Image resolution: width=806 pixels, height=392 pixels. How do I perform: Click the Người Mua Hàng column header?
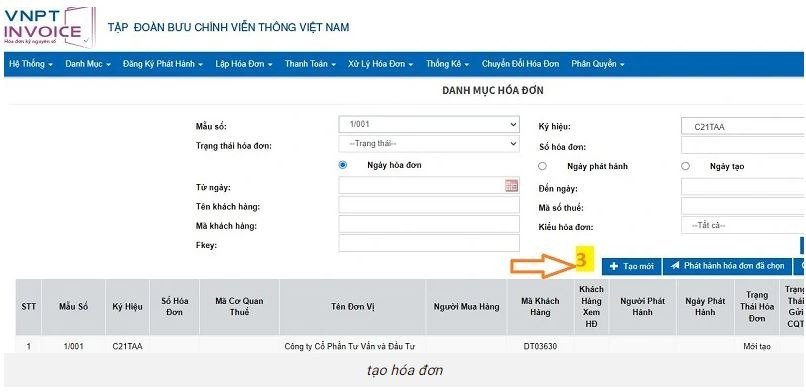[x=466, y=307]
